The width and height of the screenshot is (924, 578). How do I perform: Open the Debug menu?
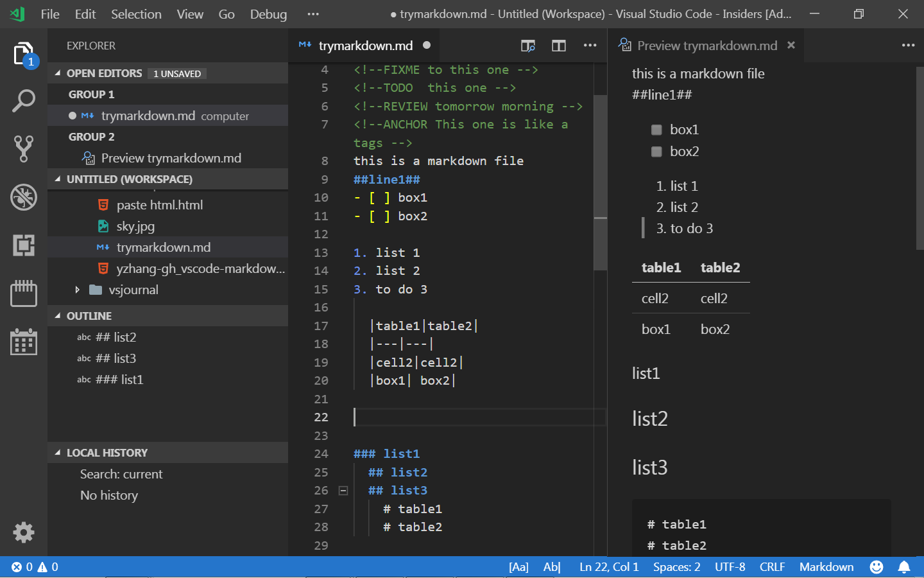(x=268, y=13)
